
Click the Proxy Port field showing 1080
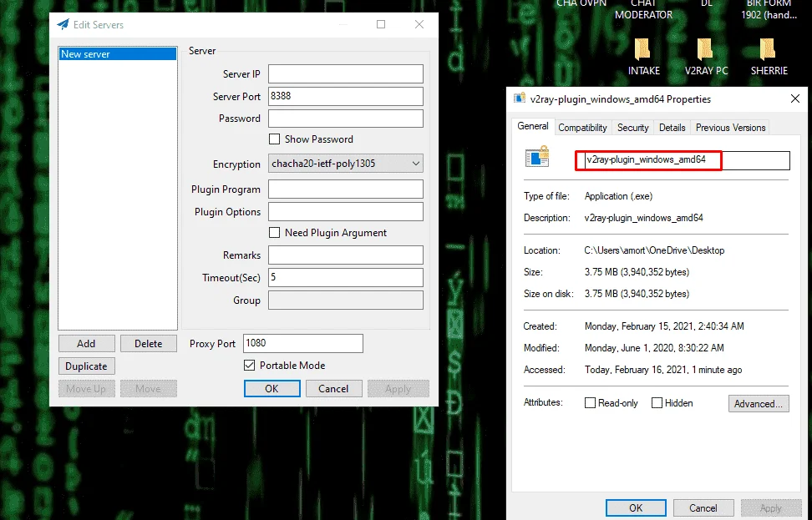(x=303, y=343)
